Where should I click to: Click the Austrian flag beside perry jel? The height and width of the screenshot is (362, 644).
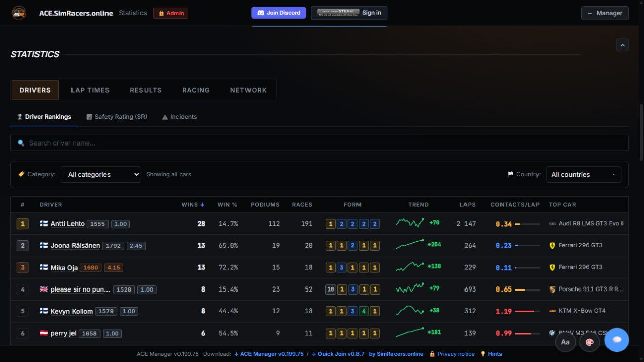(44, 333)
